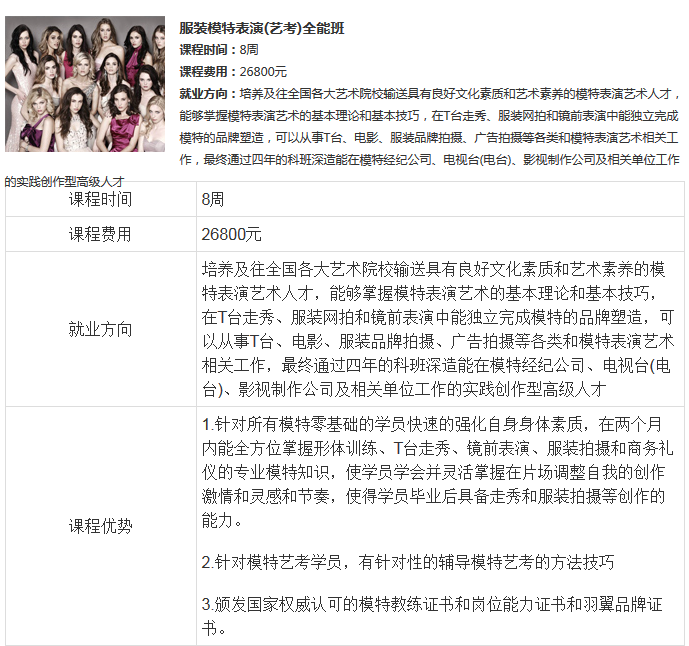Viewport: 689px width, 646px height.
Task: Click advantage item 1 about 零基础 students
Action: point(438,472)
